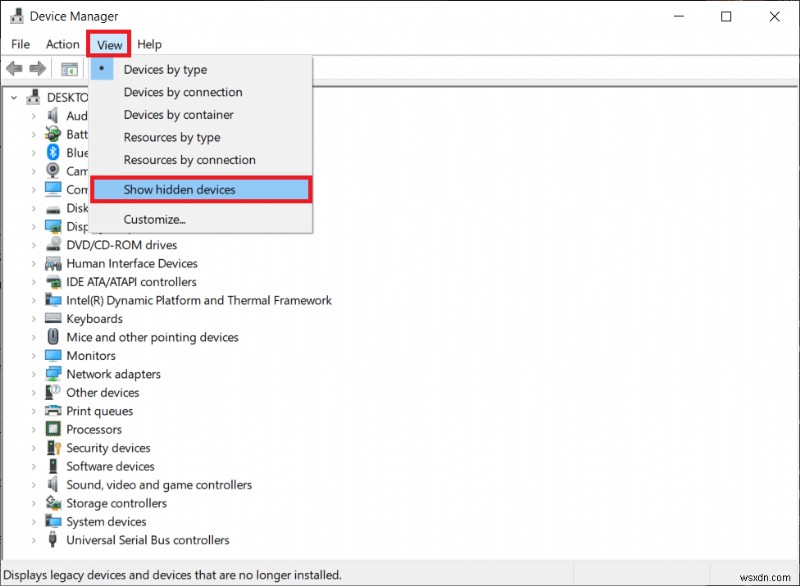Expand the Monitors node
This screenshot has height=586, width=800.
(34, 355)
